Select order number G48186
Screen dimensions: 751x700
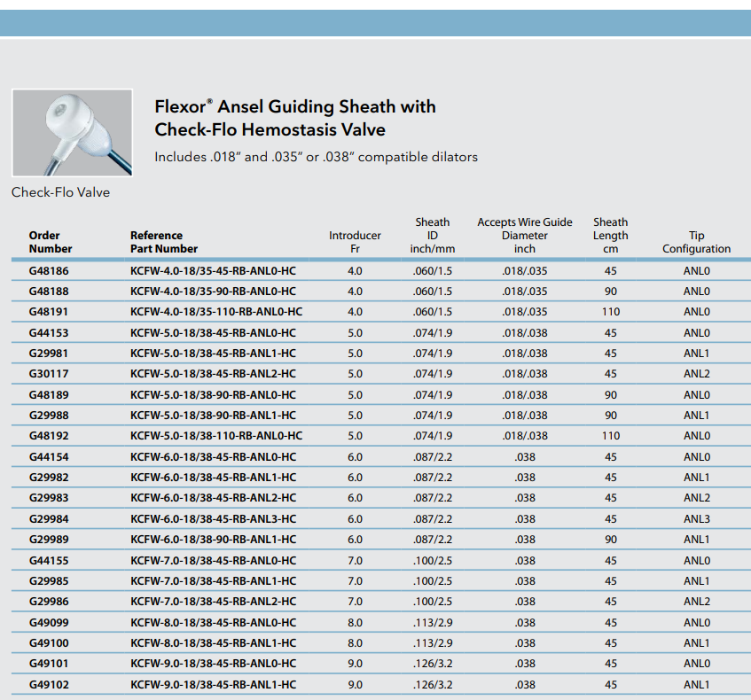click(49, 271)
